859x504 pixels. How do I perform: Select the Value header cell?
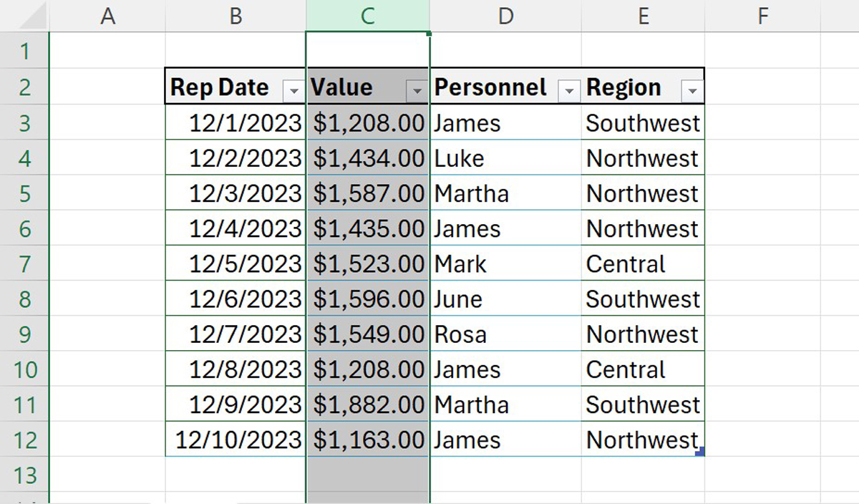[x=351, y=87]
